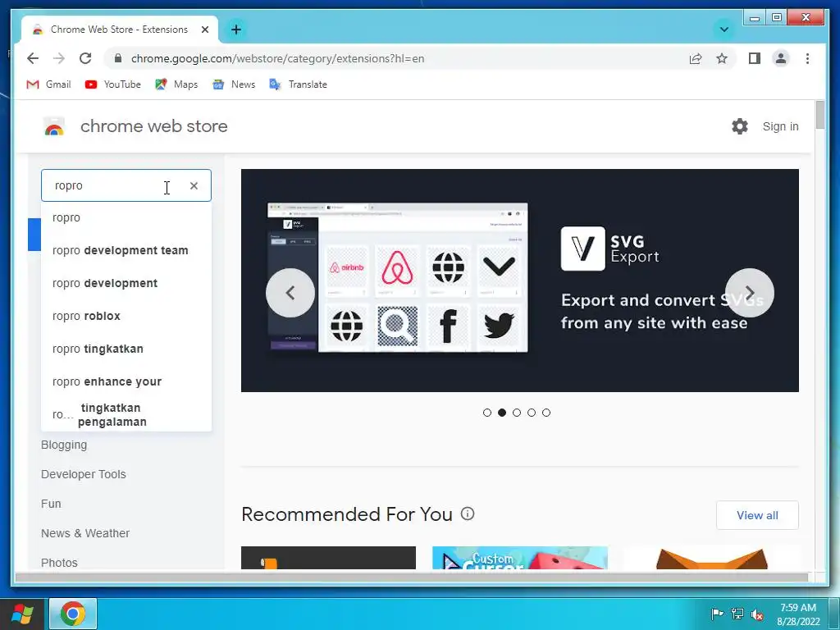840x630 pixels.
Task: Click the forward navigation arrow
Action: (59, 58)
